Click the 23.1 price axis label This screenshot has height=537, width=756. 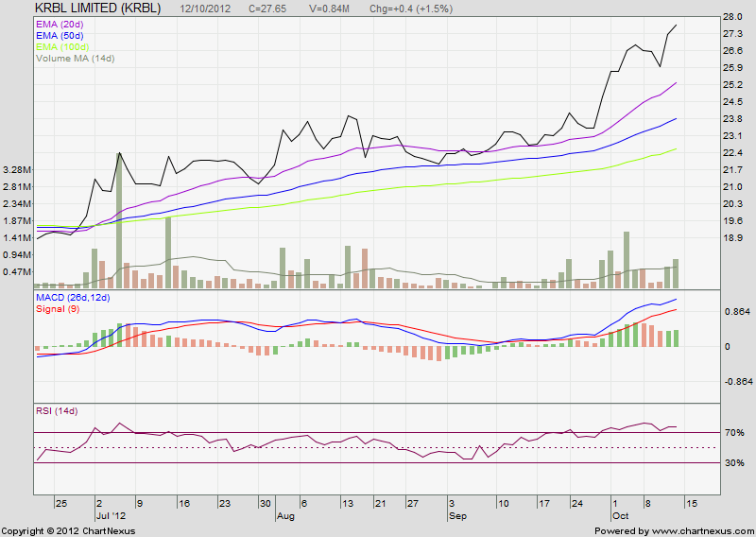pos(732,135)
